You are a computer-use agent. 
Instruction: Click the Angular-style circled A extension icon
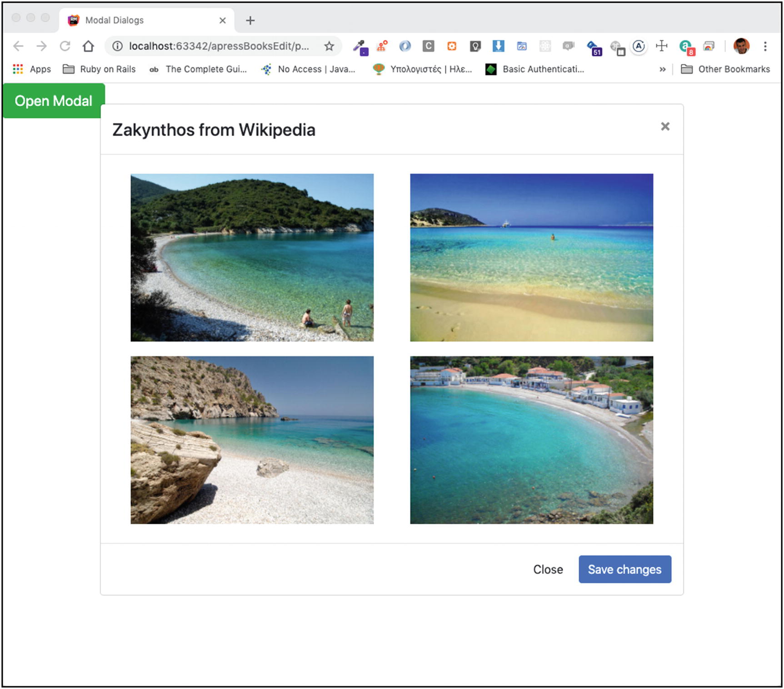coord(639,46)
